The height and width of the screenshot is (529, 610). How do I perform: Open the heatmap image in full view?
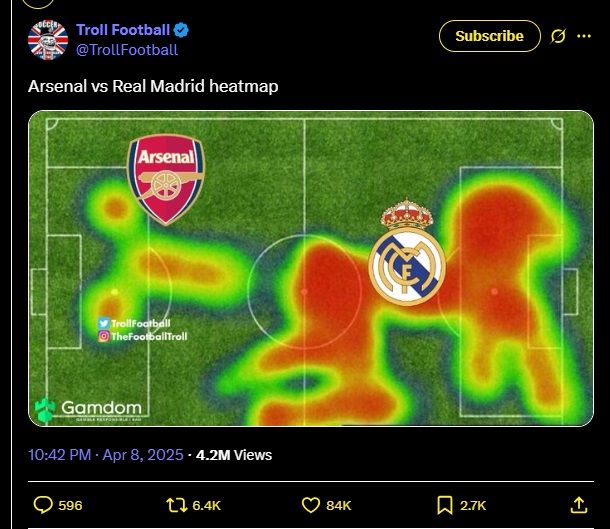click(311, 268)
